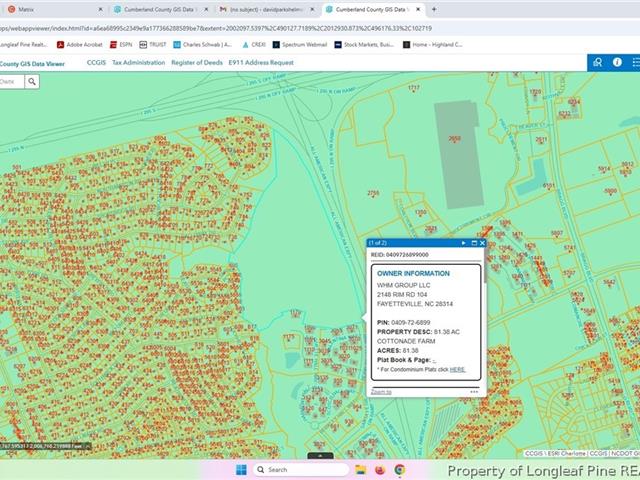Open the Tax Administration menu link
This screenshot has width=640, height=480.
(138, 62)
